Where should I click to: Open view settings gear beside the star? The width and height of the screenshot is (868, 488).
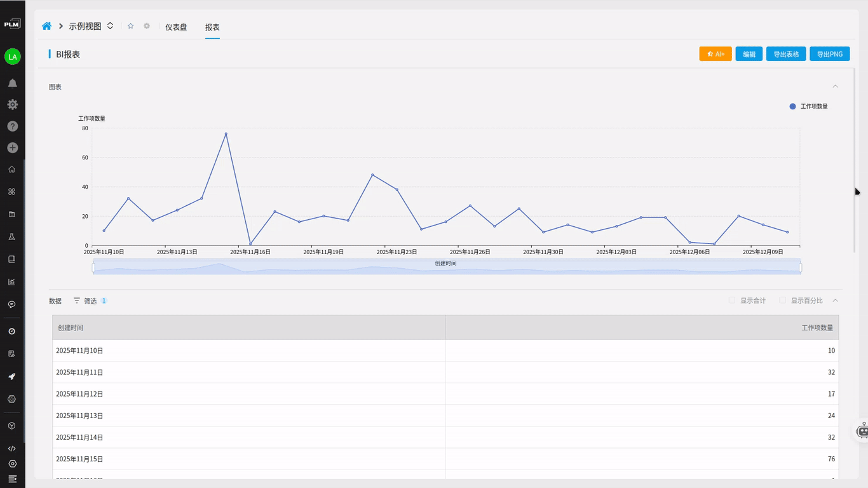[147, 26]
